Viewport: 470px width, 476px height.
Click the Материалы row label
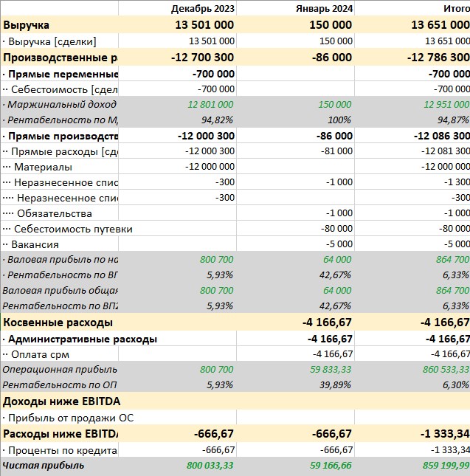point(44,167)
